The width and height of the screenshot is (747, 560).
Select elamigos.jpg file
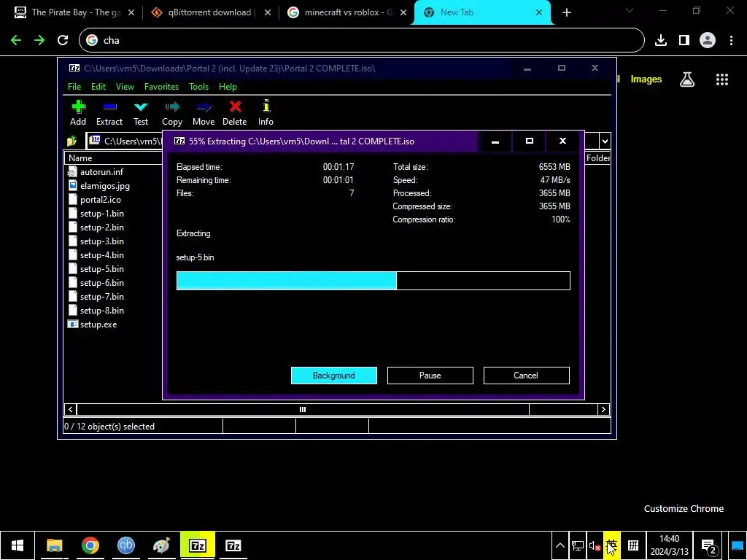pos(105,186)
